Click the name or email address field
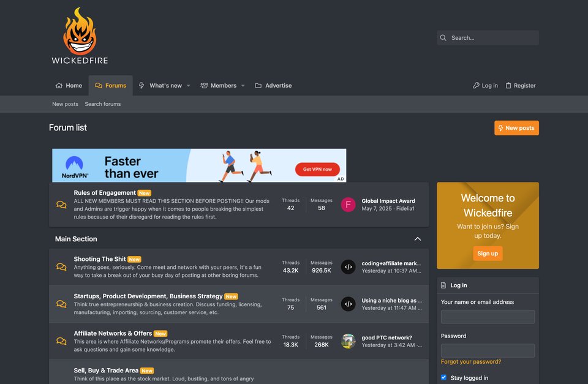This screenshot has width=588, height=384. 488,317
